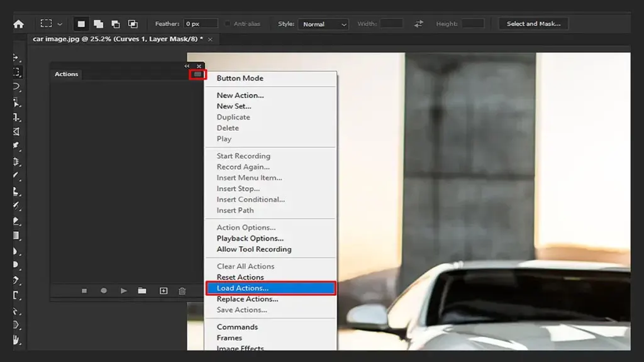Screen dimensions: 644x362
Task: Begin recording with the Actions record button
Action: (x=104, y=290)
